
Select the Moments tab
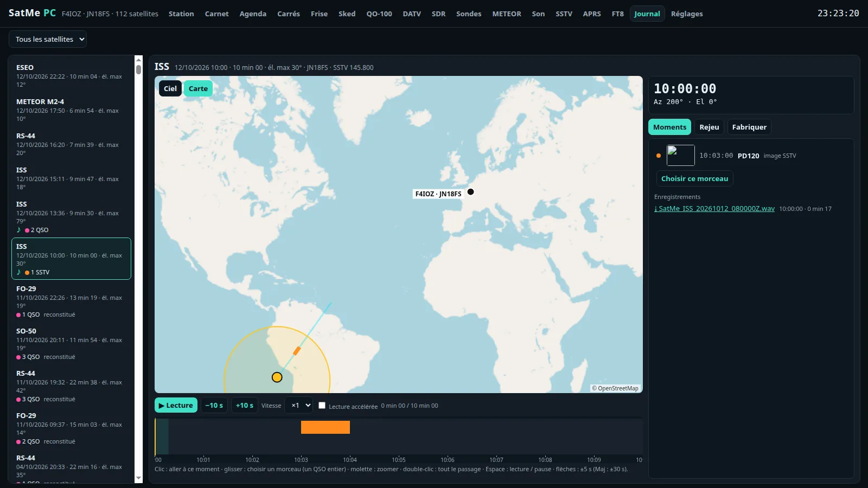669,127
